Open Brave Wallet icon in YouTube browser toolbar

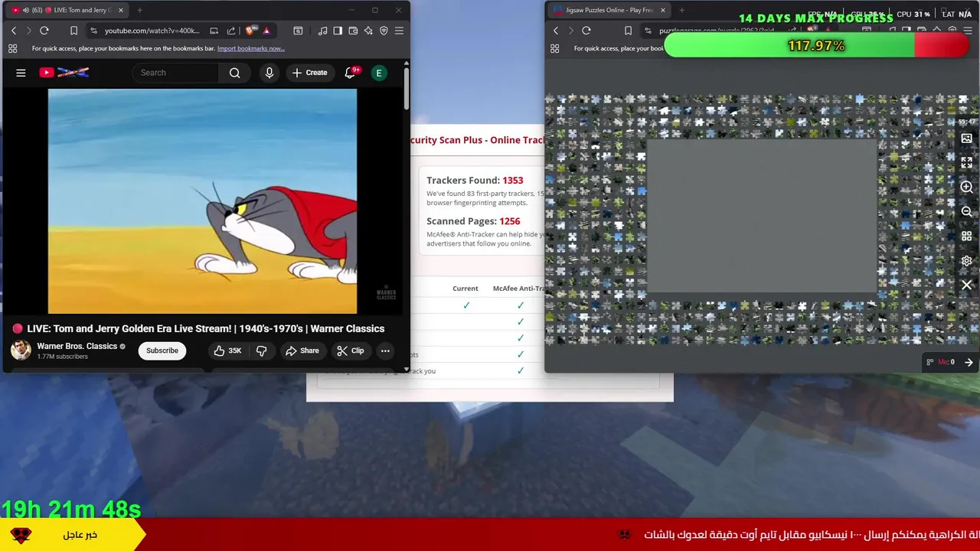(353, 31)
